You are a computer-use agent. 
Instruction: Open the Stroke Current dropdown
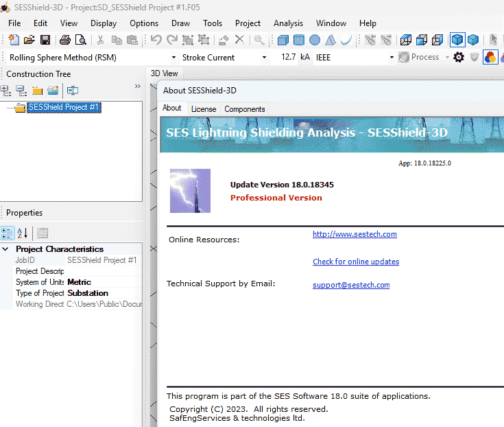point(264,57)
